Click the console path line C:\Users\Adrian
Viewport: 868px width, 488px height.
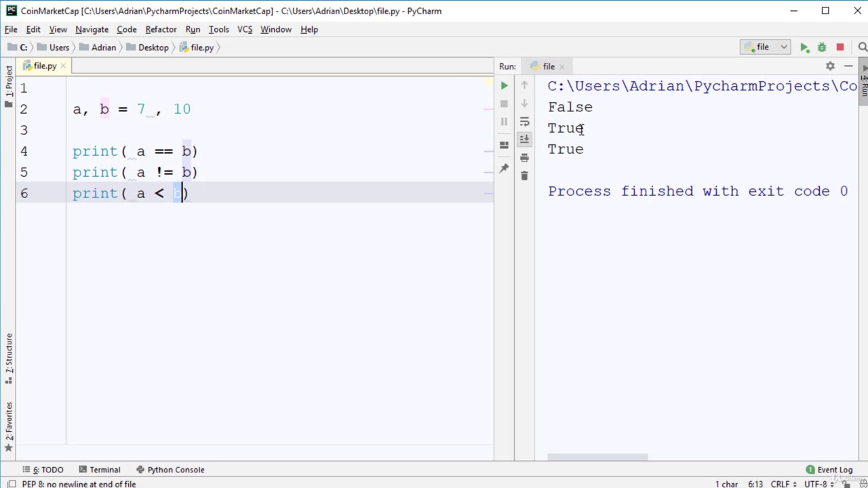[703, 86]
